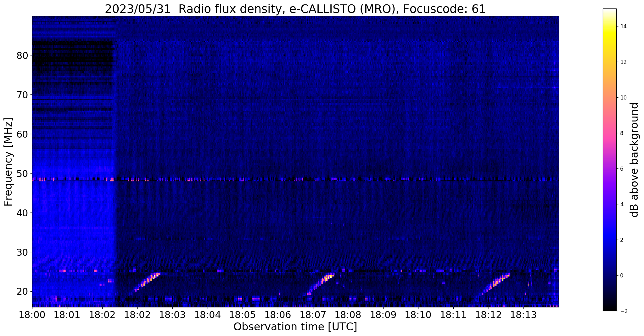Click the colorbar tick label 10

(x=623, y=98)
